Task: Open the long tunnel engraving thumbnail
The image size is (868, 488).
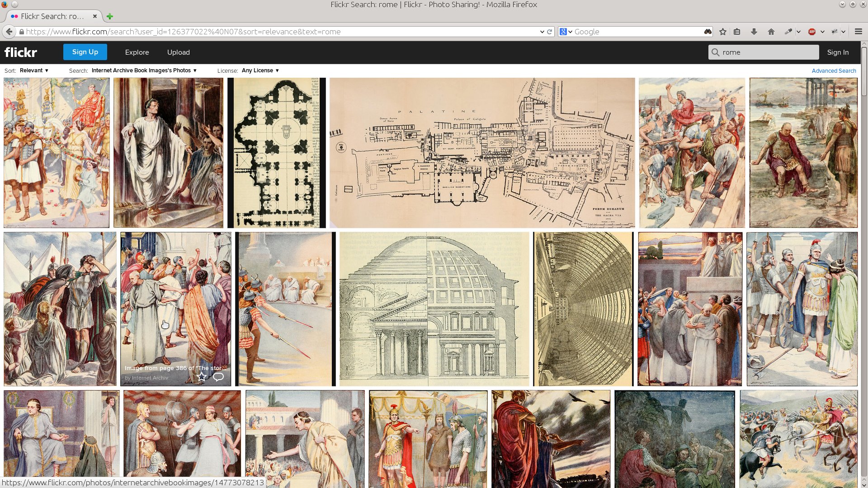Action: coord(583,309)
